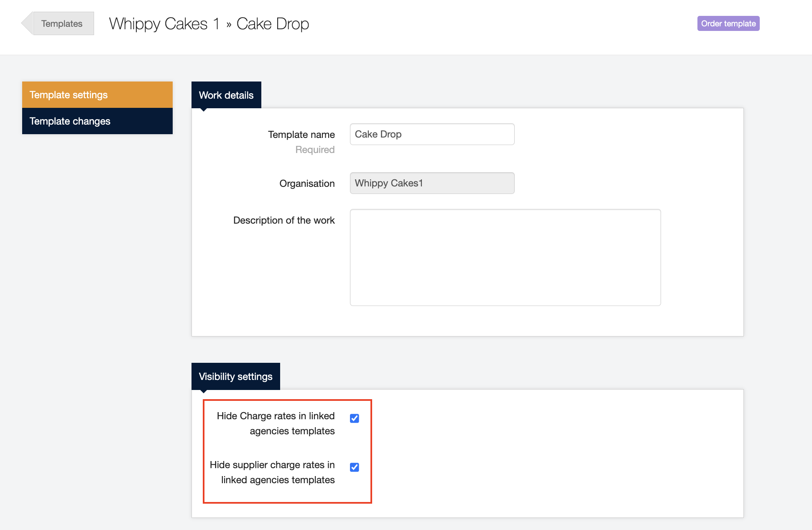Viewport: 812px width, 530px height.
Task: Click the Templates back button
Action: point(63,23)
